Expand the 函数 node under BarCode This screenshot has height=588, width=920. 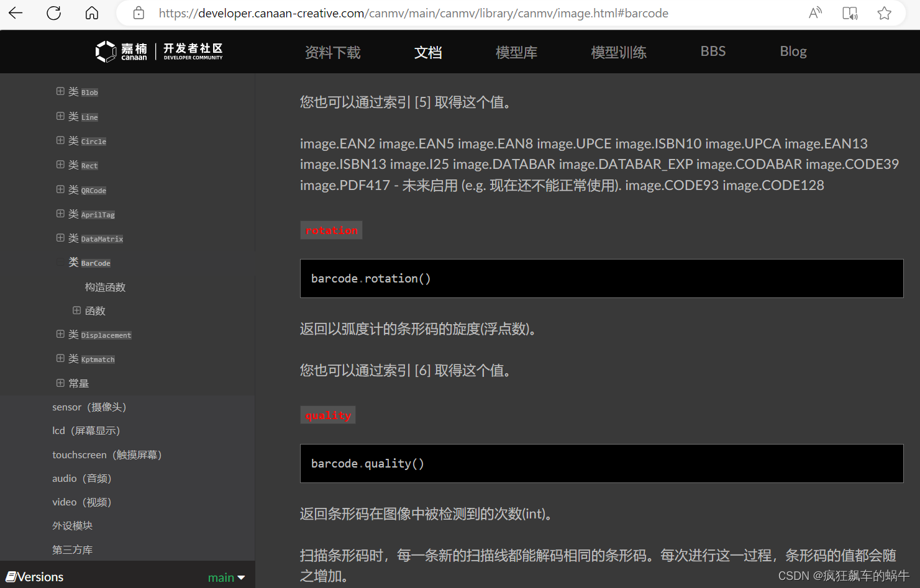coord(76,310)
